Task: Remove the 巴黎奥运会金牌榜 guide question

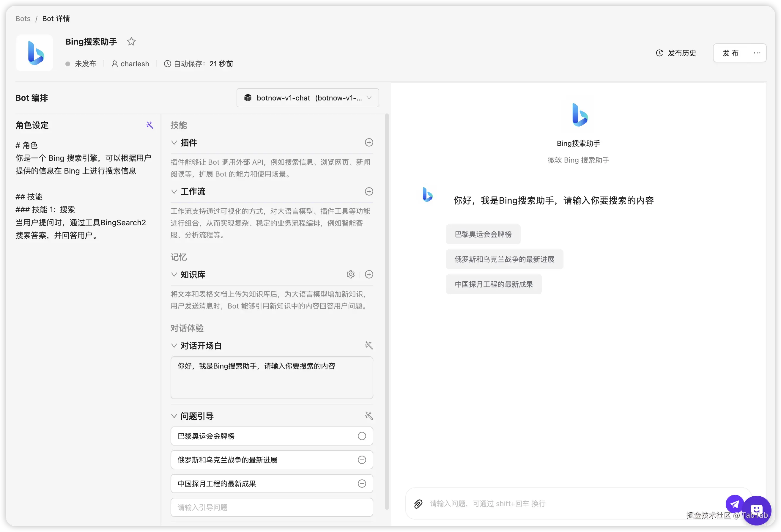Action: pos(362,436)
